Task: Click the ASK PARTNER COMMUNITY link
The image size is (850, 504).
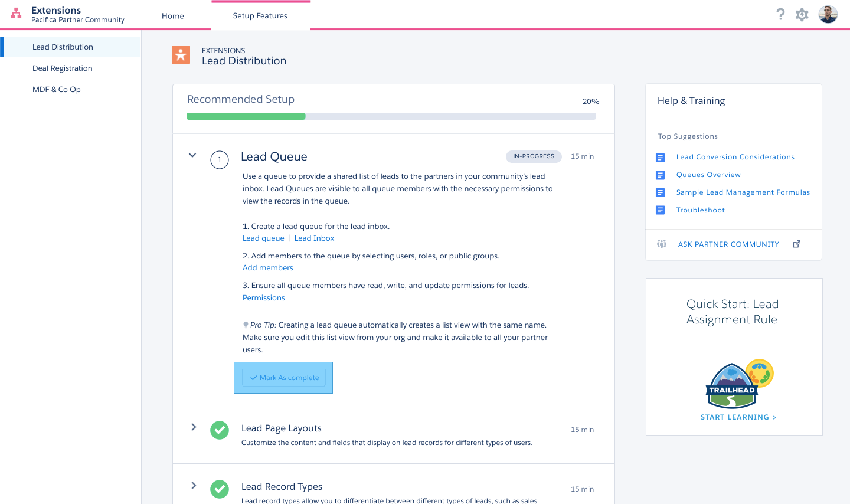Action: click(x=728, y=244)
